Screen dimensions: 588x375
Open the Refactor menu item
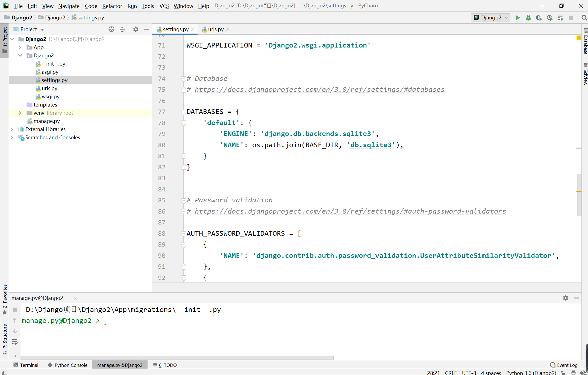click(x=112, y=5)
